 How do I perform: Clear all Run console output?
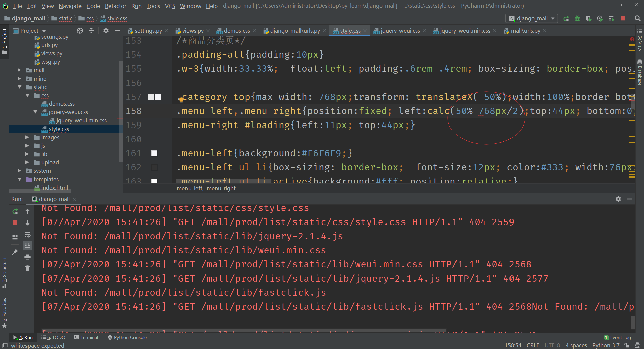click(x=28, y=268)
